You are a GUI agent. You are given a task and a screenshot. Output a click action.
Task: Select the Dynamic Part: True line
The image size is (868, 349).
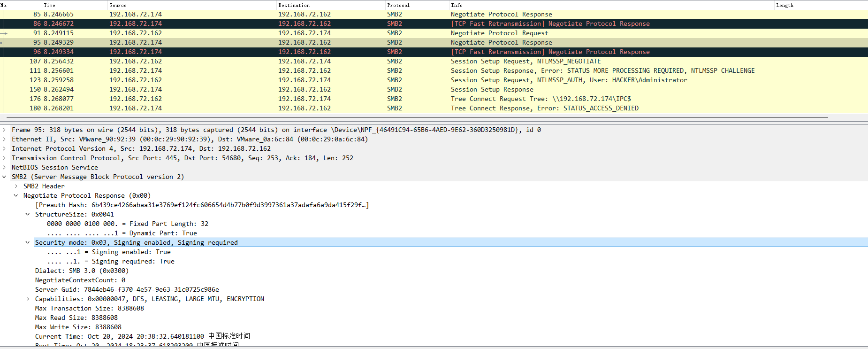[x=122, y=233]
